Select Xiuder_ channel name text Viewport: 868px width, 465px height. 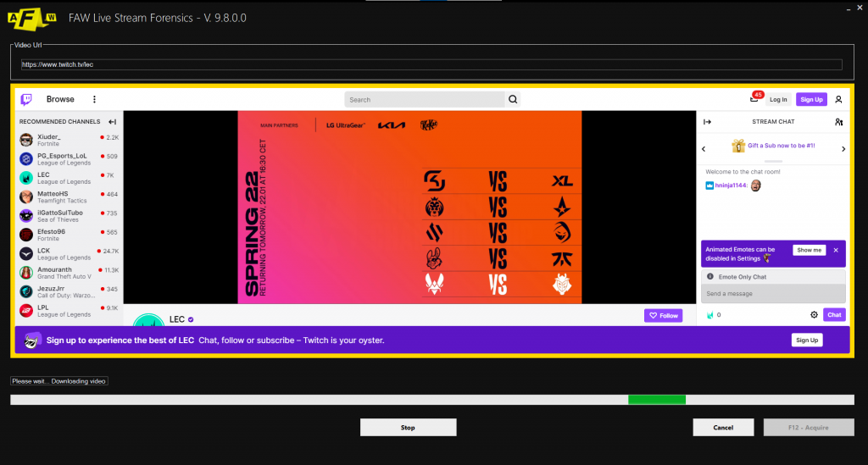point(48,136)
